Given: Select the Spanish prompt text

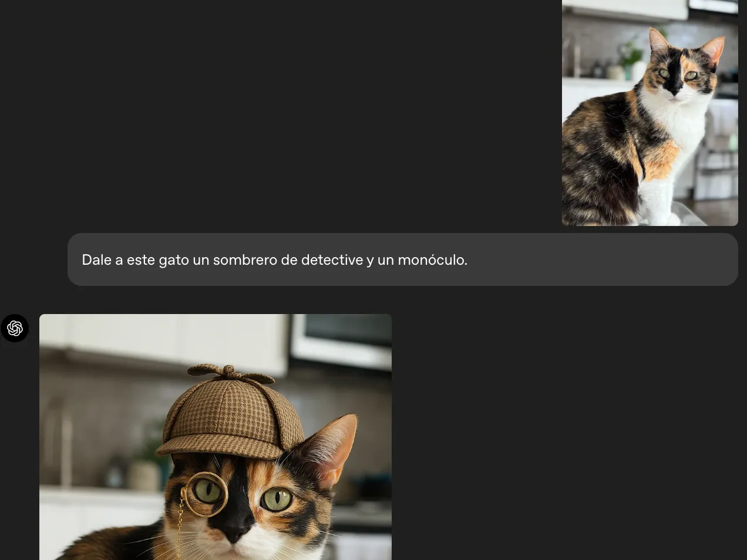Looking at the screenshot, I should [274, 259].
